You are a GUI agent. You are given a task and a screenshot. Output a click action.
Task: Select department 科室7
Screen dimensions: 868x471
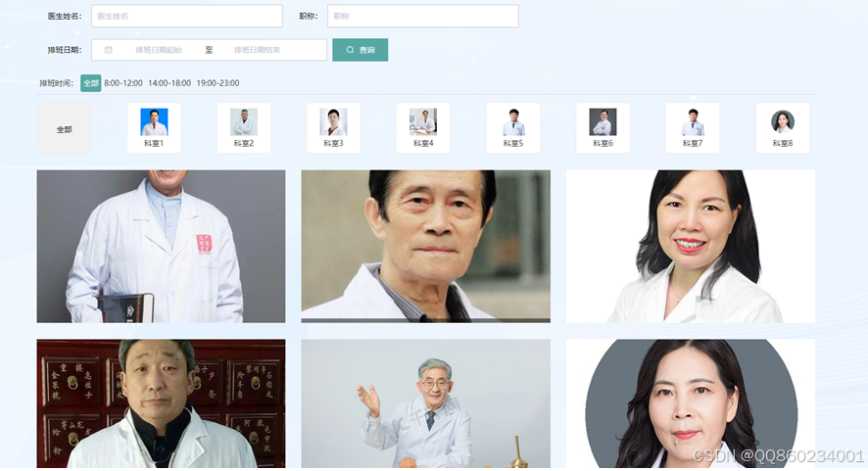pos(693,128)
